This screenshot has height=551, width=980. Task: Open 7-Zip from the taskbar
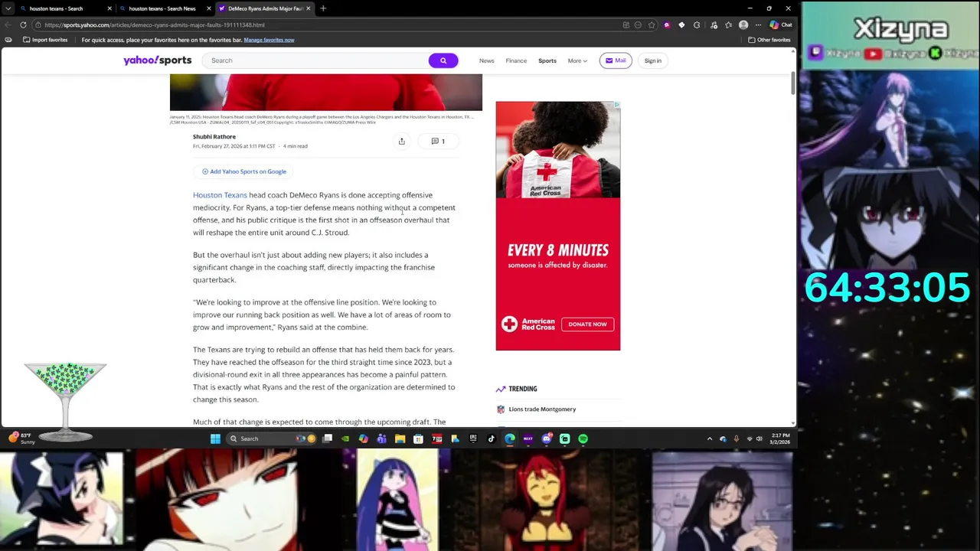click(436, 439)
